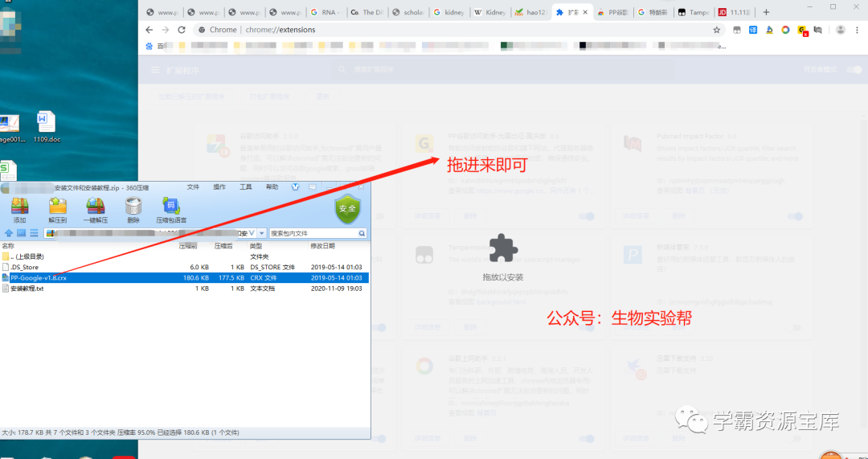Image resolution: width=868 pixels, height=459 pixels.
Task: Select the 1109.doc desktop icon
Action: pos(47,127)
